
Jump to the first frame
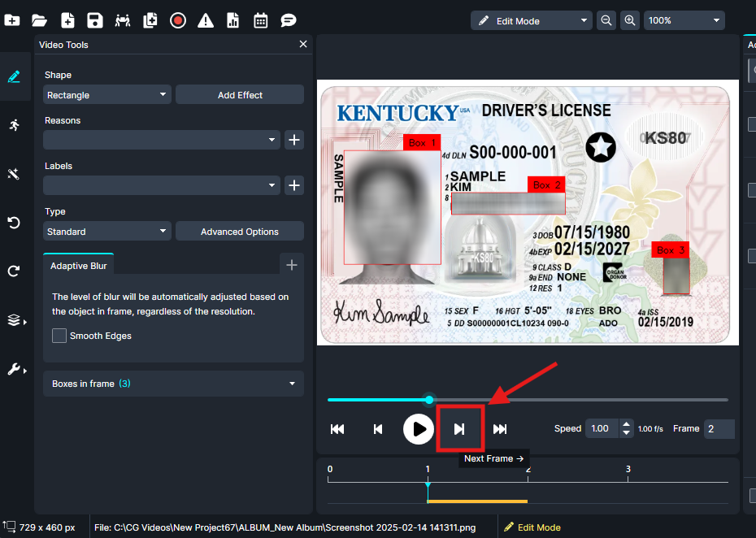337,428
